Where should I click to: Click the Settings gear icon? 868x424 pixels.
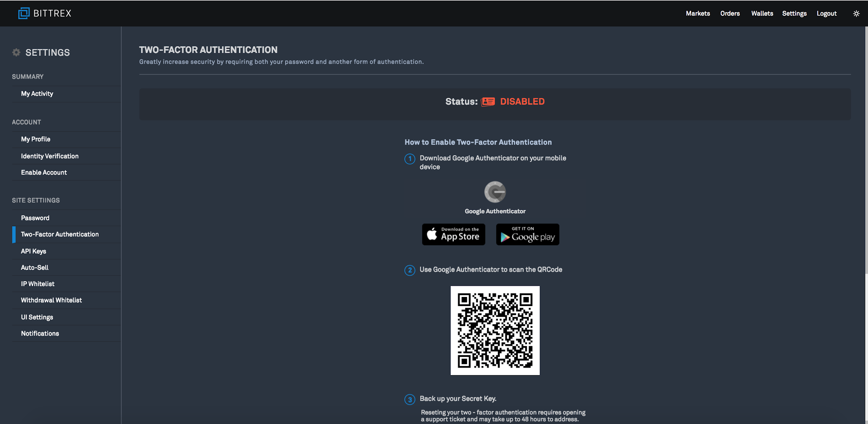point(16,52)
